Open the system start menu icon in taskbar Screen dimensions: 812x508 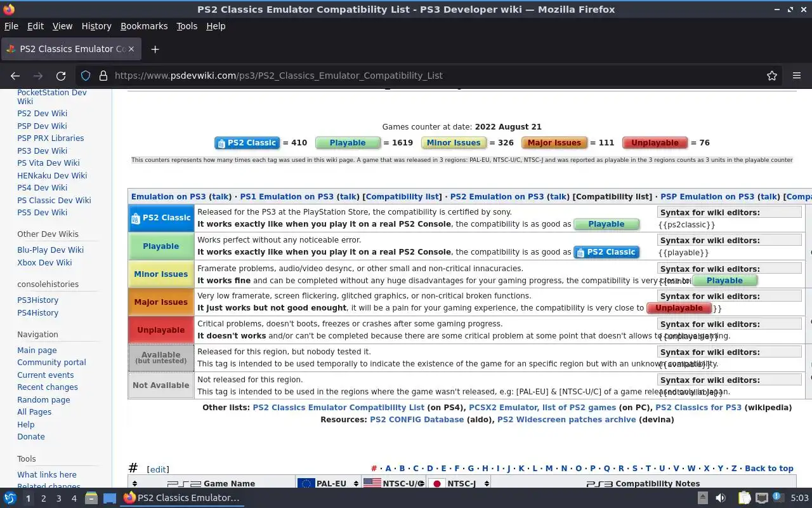pos(10,498)
